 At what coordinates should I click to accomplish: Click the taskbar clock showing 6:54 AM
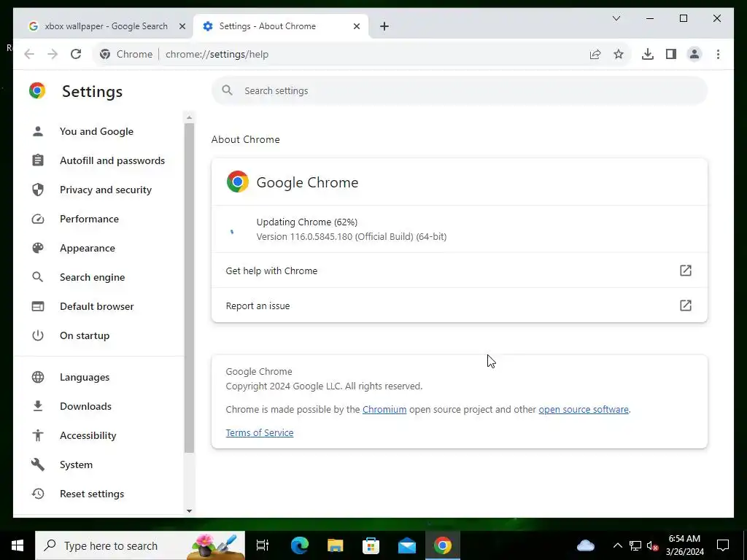point(684,545)
